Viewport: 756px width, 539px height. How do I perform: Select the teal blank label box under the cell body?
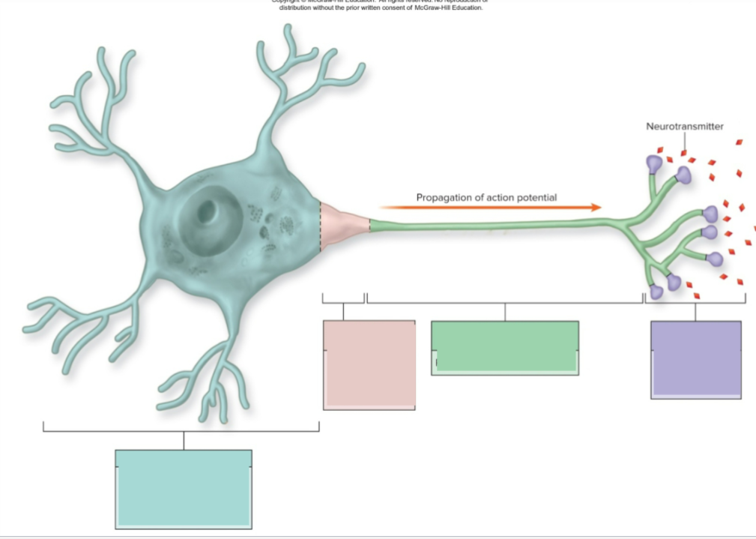(184, 490)
